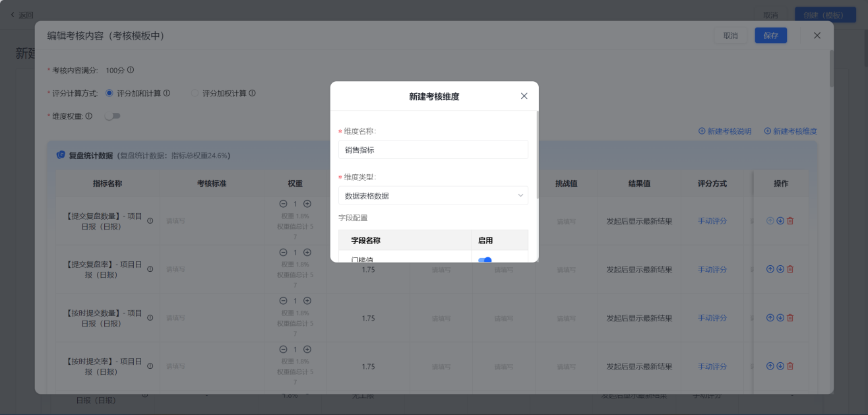The height and width of the screenshot is (415, 868).
Task: Increase weight in 按时提交数量 row
Action: (x=307, y=300)
